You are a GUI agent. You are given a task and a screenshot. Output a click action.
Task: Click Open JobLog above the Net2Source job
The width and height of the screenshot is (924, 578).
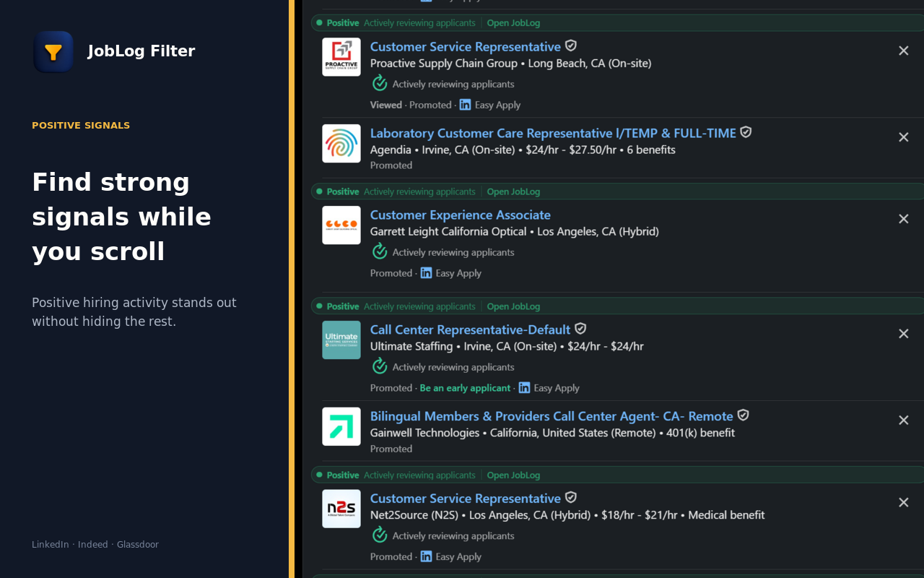513,475
